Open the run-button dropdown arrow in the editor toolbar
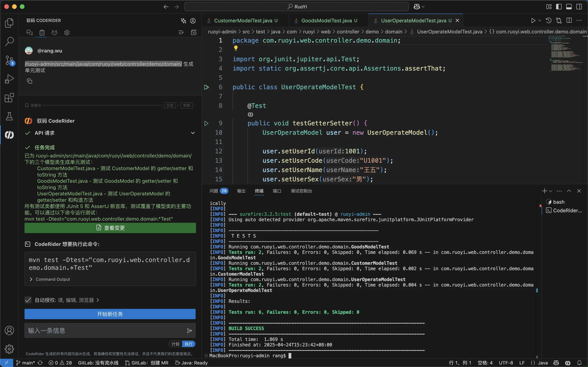This screenshot has width=588, height=367. coord(540,20)
